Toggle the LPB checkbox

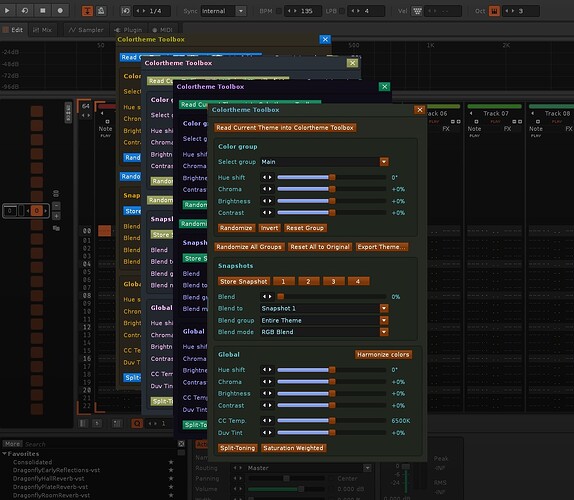pos(342,11)
